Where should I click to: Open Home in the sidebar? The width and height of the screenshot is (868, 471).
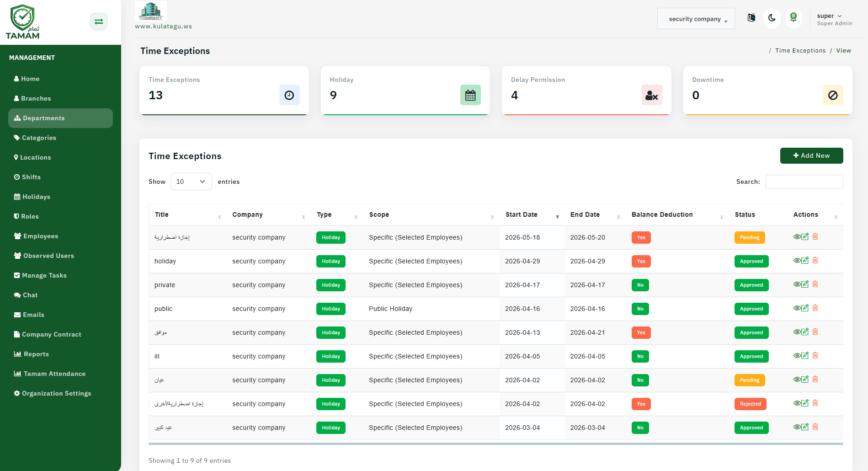pos(60,79)
